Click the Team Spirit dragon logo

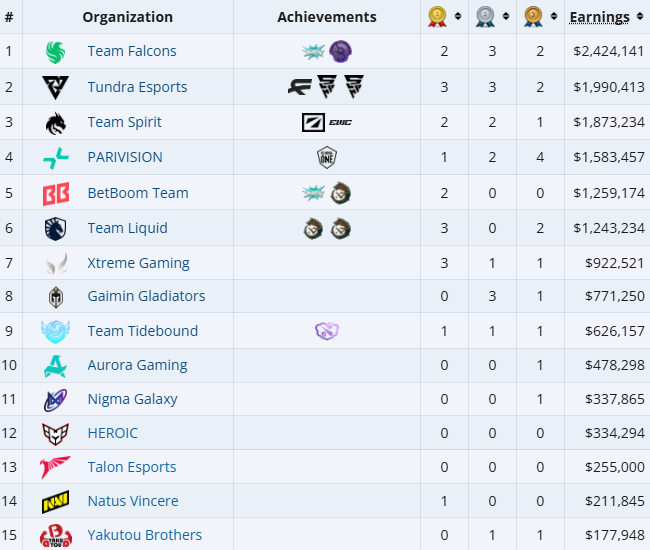(x=56, y=123)
